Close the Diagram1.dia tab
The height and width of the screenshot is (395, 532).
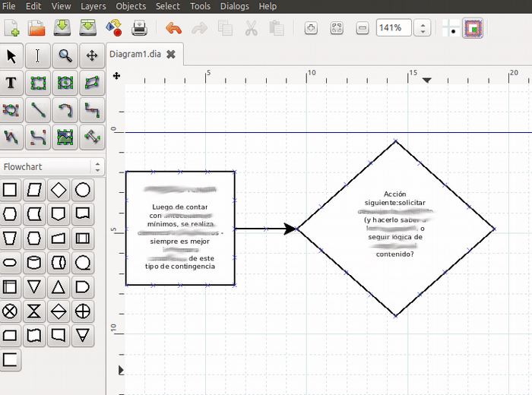[171, 54]
